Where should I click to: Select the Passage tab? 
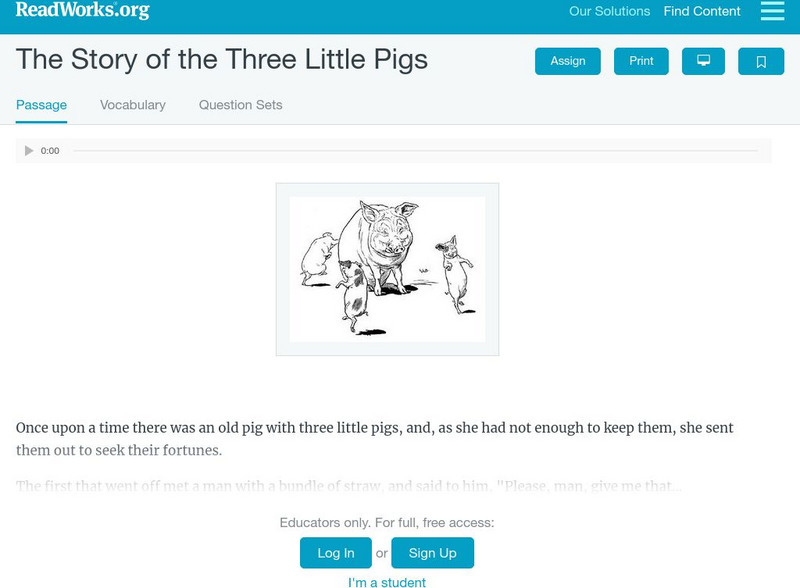point(41,105)
